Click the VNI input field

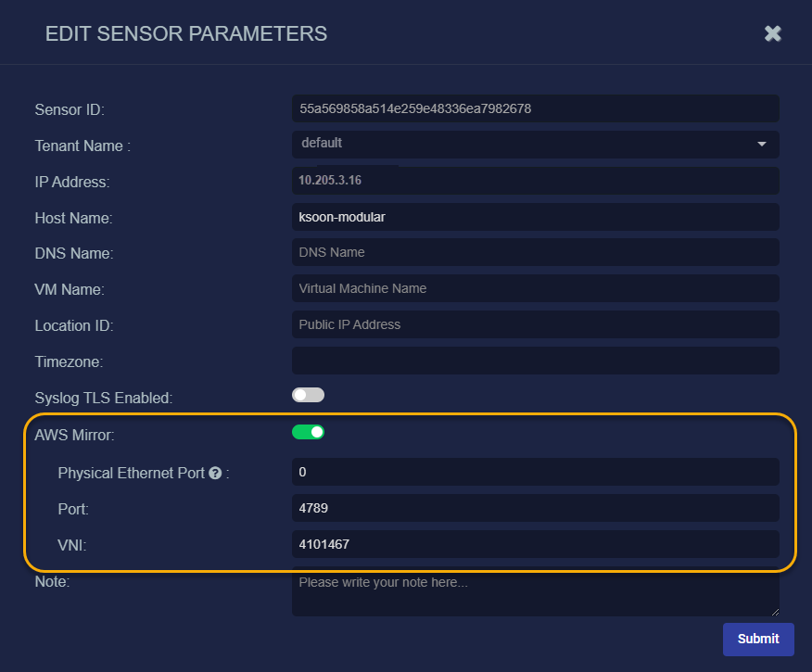click(535, 544)
